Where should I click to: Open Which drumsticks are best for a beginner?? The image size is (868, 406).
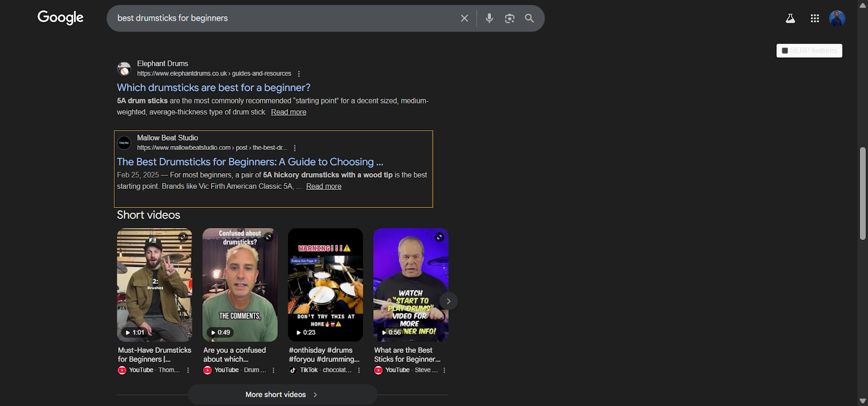tap(214, 87)
